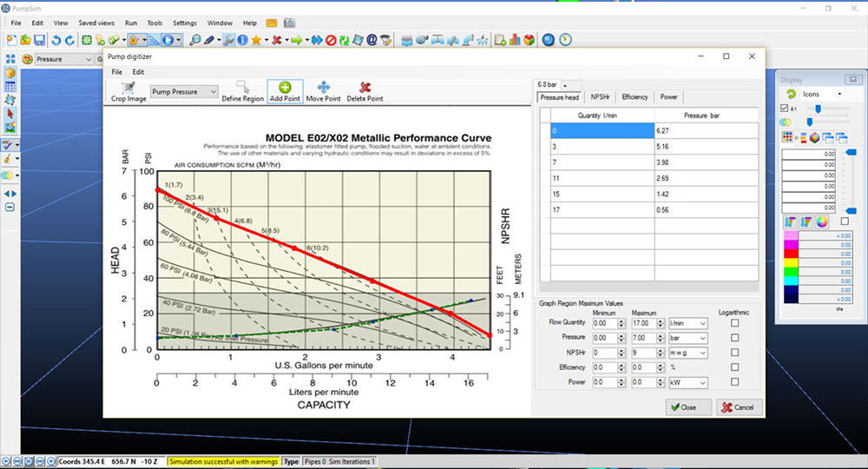The height and width of the screenshot is (469, 868).
Task: Select the Delete Point tool
Action: click(365, 91)
